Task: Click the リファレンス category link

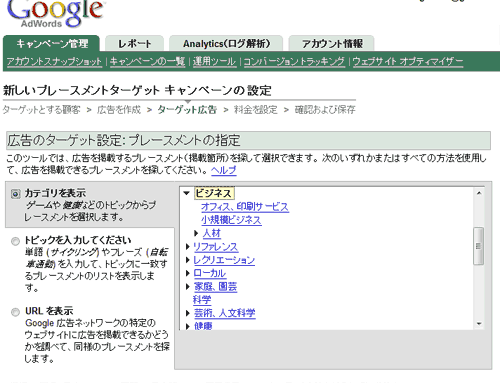Action: tap(216, 247)
